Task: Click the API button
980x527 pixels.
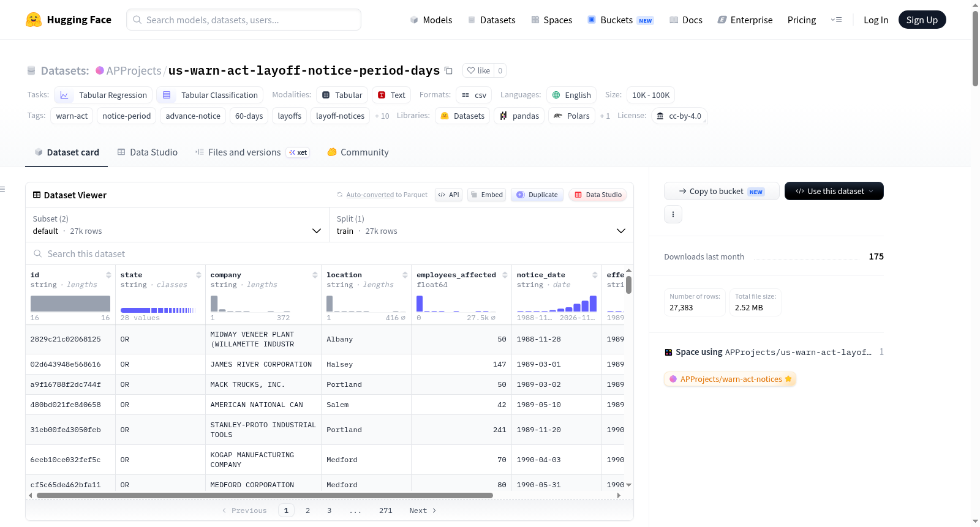Action: (448, 195)
